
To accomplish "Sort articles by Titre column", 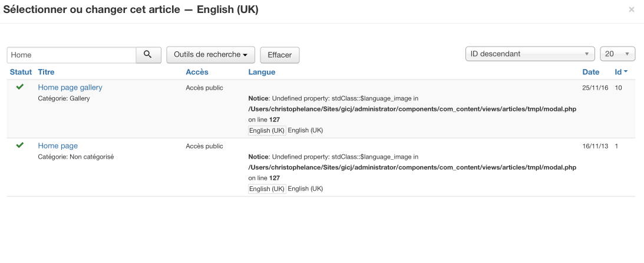I will pyautogui.click(x=46, y=72).
